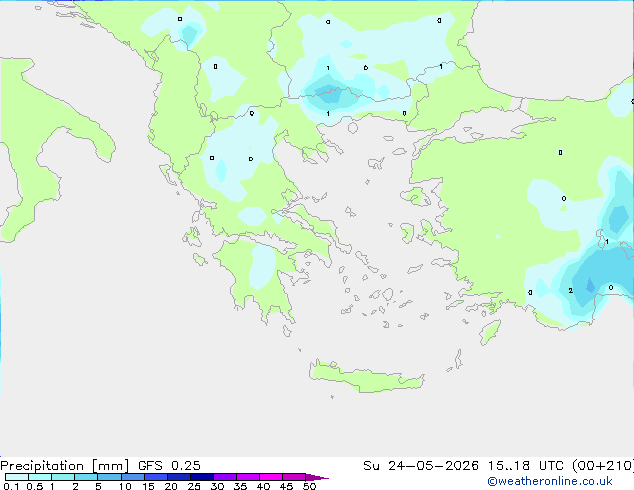Click the '50' legend scale label

click(310, 486)
